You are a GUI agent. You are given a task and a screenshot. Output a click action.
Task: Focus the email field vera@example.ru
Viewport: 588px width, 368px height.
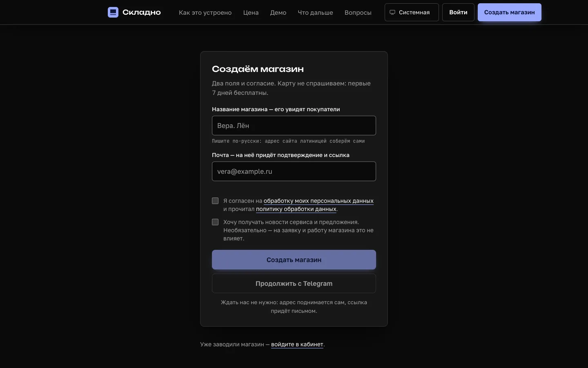tap(294, 171)
